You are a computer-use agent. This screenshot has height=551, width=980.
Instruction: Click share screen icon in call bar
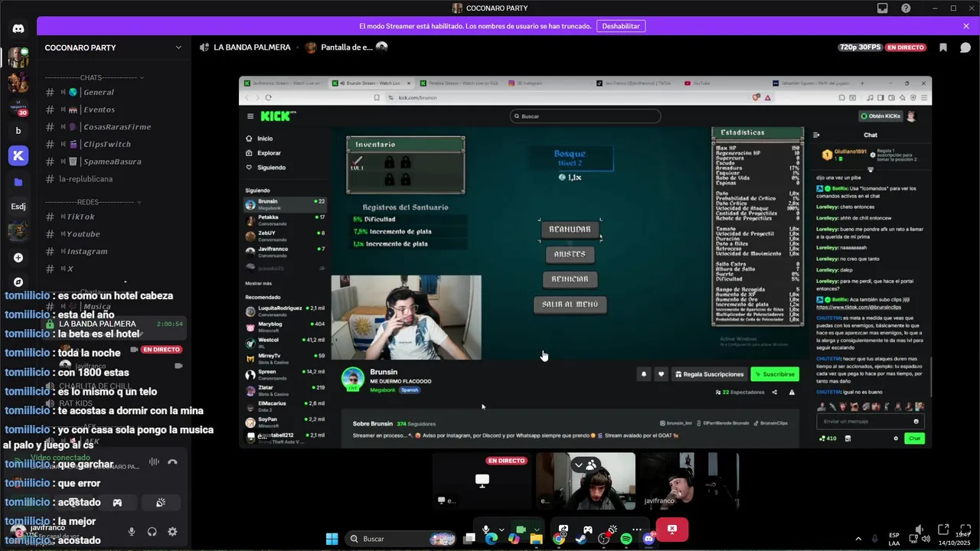(563, 530)
